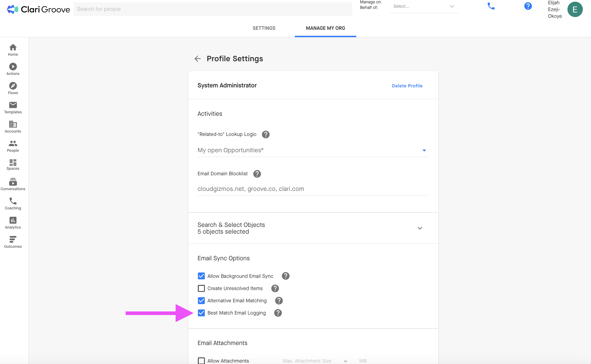Open the Home sidebar icon
Screen dimensions: 591x364
pyautogui.click(x=13, y=50)
